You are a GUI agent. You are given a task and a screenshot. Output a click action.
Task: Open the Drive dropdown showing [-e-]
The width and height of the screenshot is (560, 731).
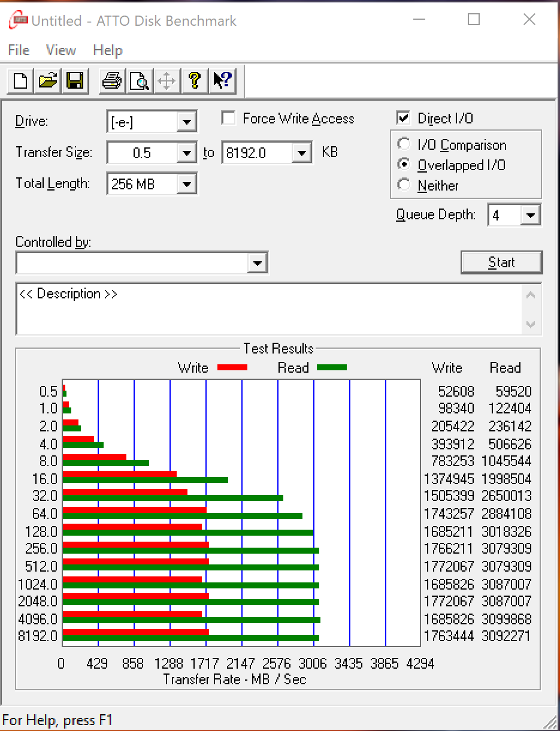click(187, 122)
